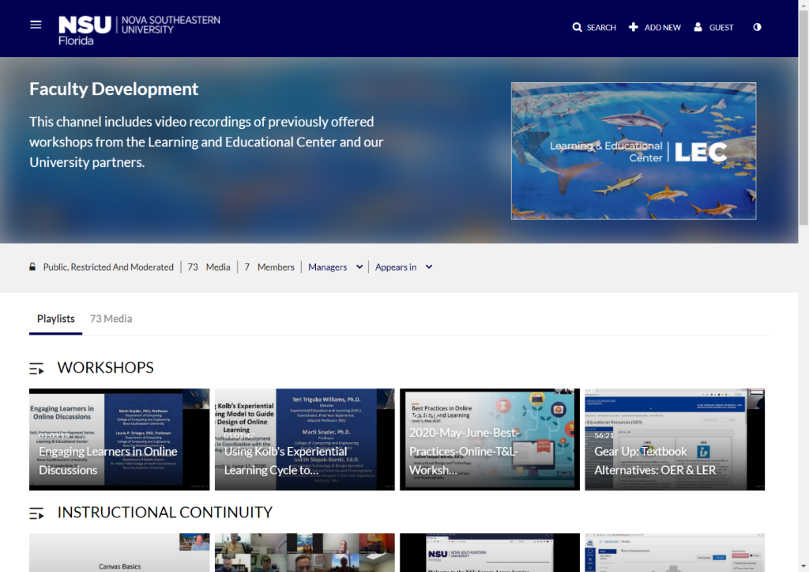Open the hamburger menu
The height and width of the screenshot is (572, 810).
click(x=36, y=25)
